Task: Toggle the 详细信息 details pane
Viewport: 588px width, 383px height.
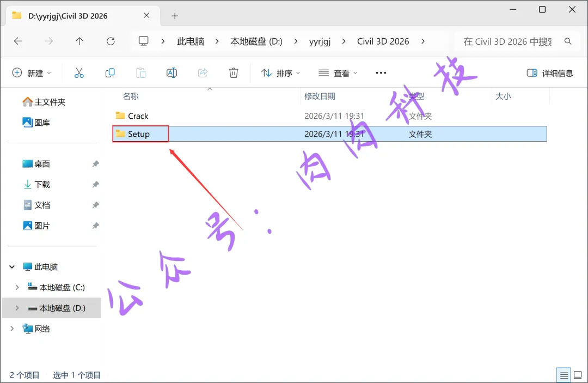Action: pos(550,73)
